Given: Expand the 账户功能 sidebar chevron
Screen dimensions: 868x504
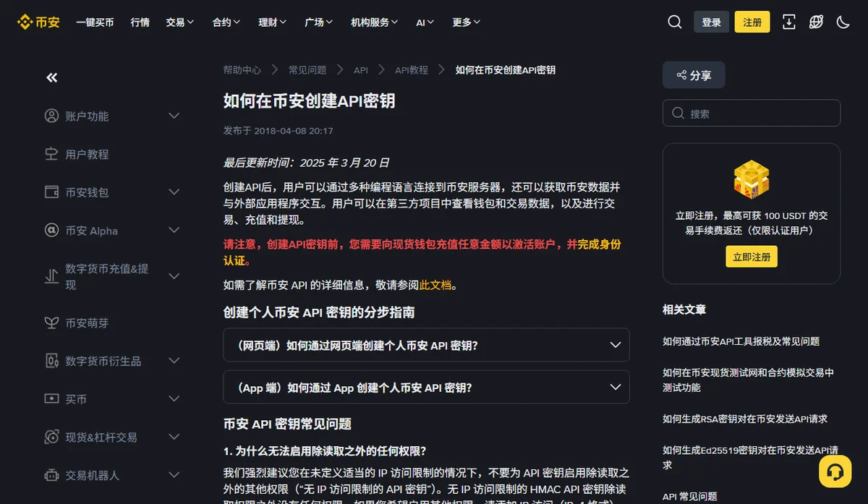Looking at the screenshot, I should pyautogui.click(x=174, y=116).
